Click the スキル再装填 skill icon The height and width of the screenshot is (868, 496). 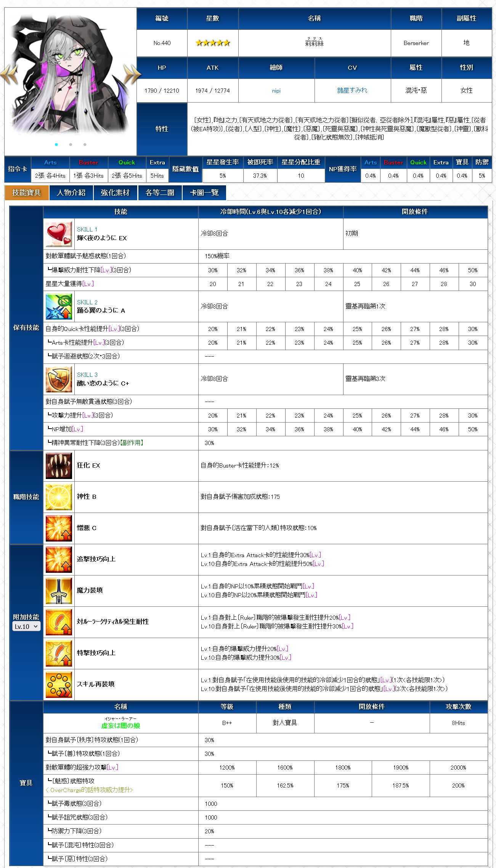(59, 685)
